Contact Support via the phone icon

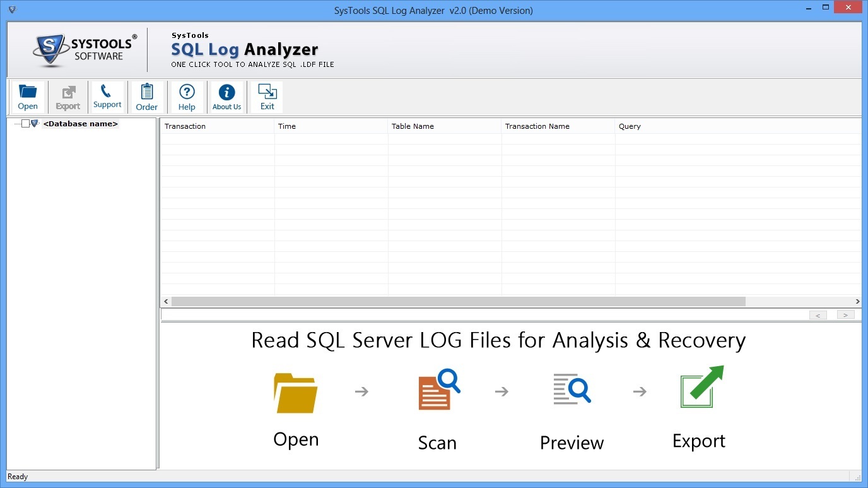coord(107,97)
